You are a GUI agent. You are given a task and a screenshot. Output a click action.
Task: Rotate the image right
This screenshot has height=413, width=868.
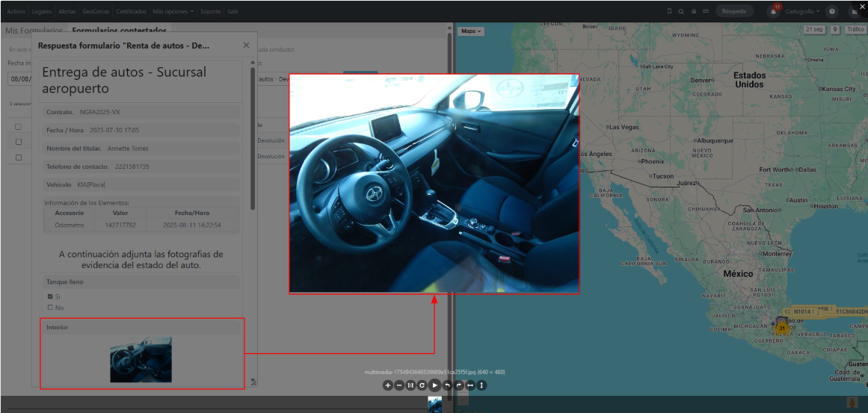click(459, 385)
